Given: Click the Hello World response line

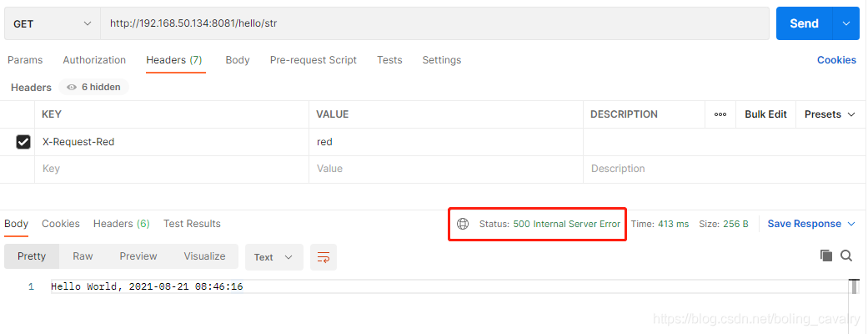Looking at the screenshot, I should (147, 287).
